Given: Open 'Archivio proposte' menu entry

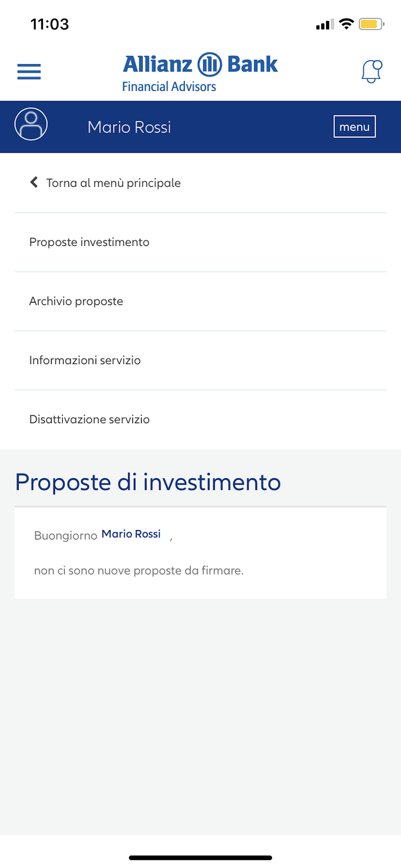Looking at the screenshot, I should coord(76,301).
